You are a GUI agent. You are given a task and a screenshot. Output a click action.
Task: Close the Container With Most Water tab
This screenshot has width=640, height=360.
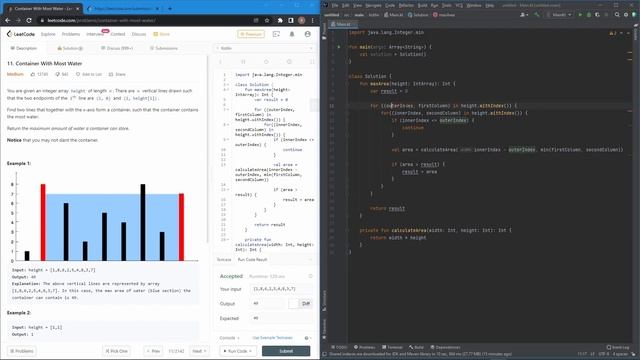[78, 8]
